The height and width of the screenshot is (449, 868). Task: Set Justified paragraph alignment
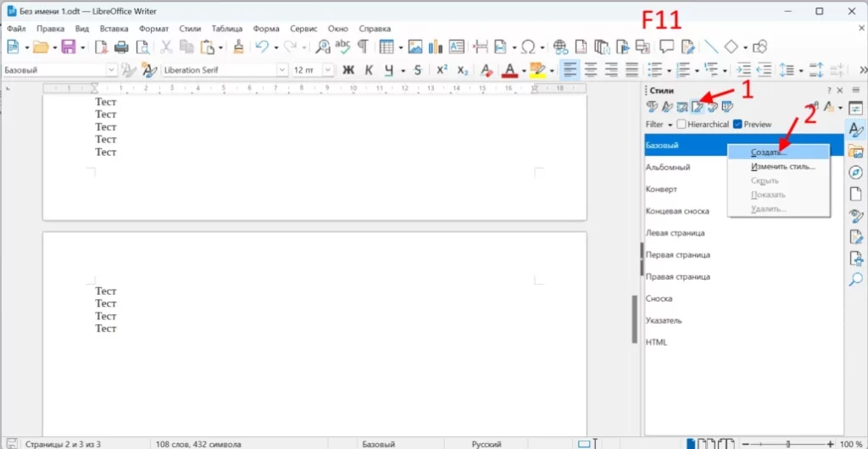pyautogui.click(x=632, y=70)
